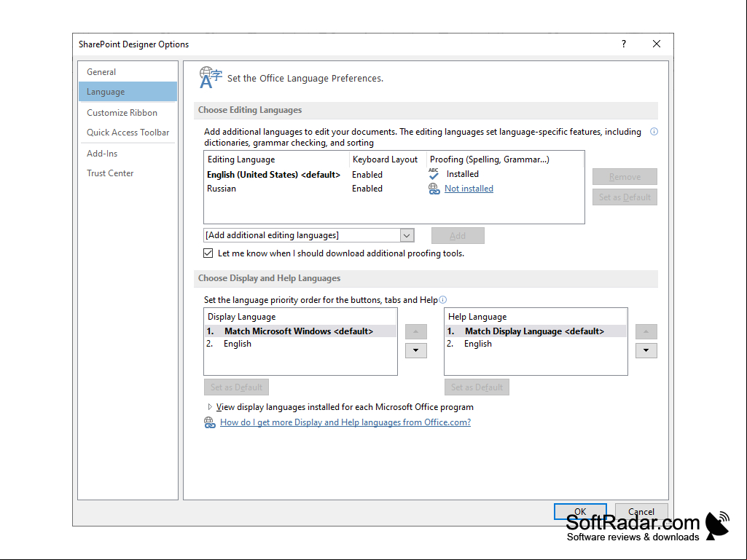Screen dimensions: 747x560
Task: Click the ABC checkmark proofing installed icon
Action: (x=434, y=174)
